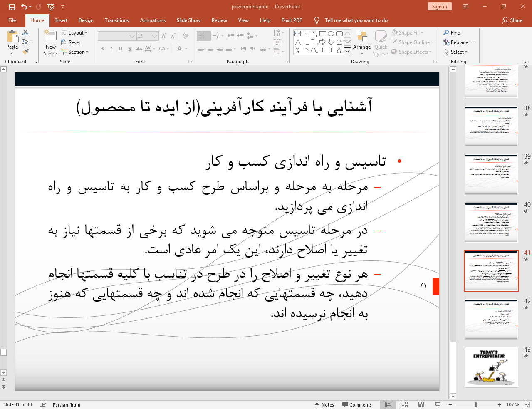Image resolution: width=532 pixels, height=409 pixels.
Task: Open the File menu
Action: click(x=12, y=20)
